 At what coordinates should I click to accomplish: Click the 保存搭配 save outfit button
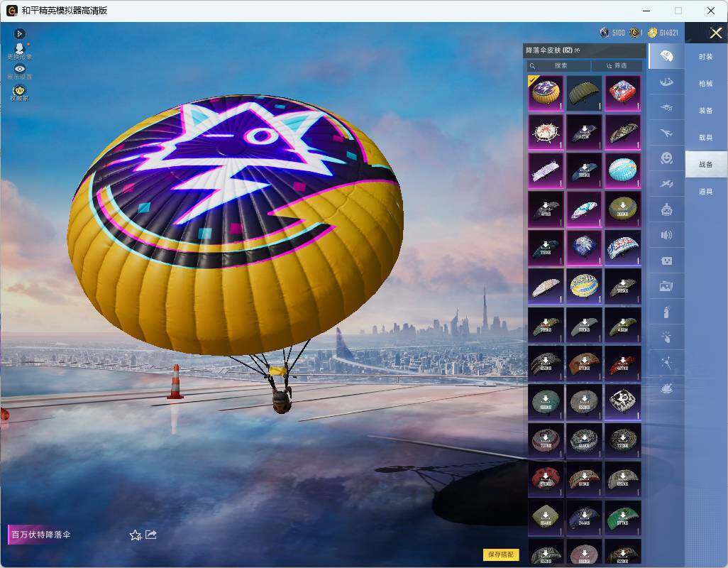(500, 554)
